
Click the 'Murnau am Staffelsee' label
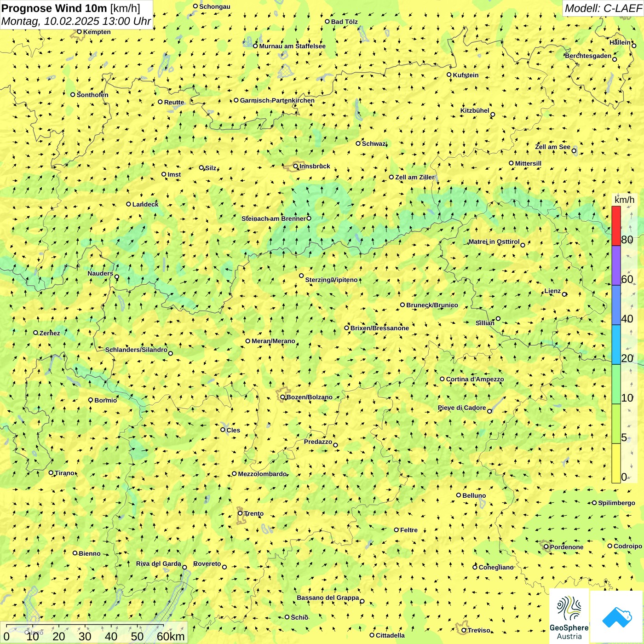pyautogui.click(x=292, y=46)
